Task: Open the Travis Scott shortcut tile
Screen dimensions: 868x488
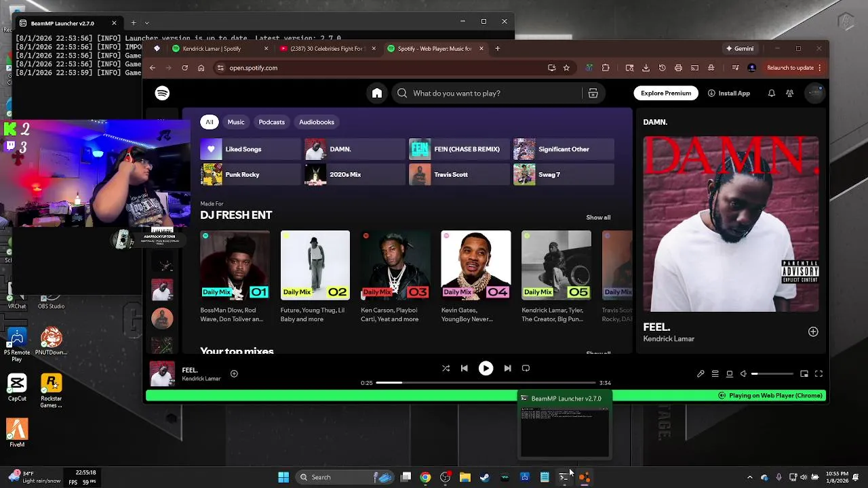Action: (459, 175)
